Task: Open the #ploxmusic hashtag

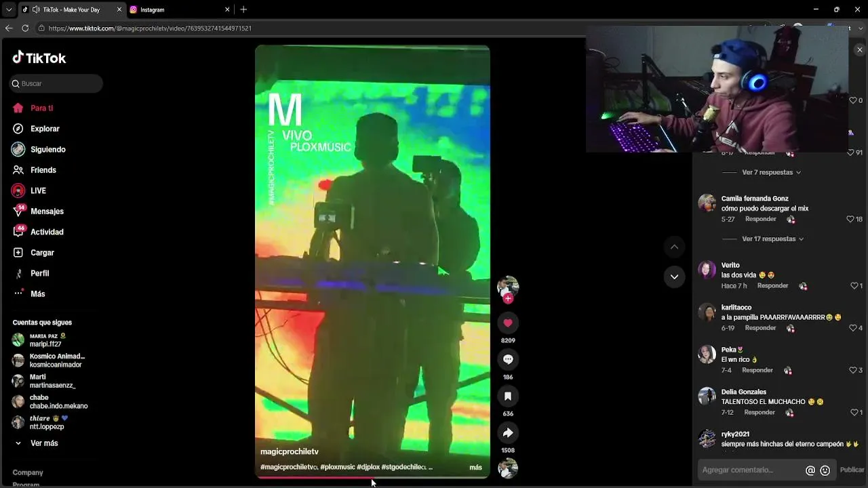Action: click(x=338, y=467)
